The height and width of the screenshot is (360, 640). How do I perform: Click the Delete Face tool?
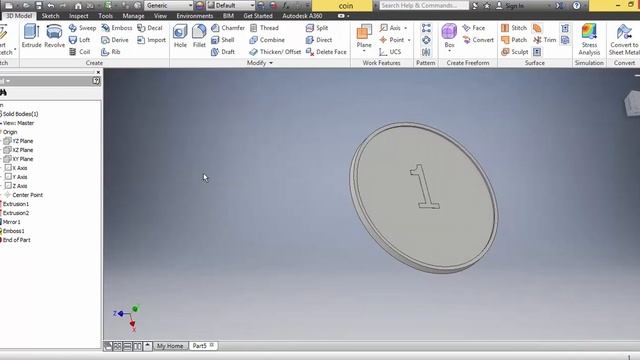pyautogui.click(x=326, y=52)
